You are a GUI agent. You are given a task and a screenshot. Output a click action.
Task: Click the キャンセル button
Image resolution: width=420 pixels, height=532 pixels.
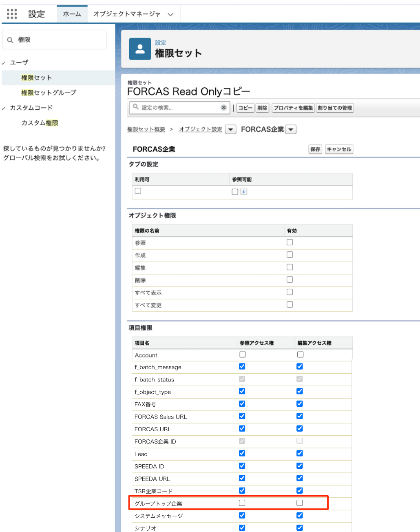click(x=339, y=149)
